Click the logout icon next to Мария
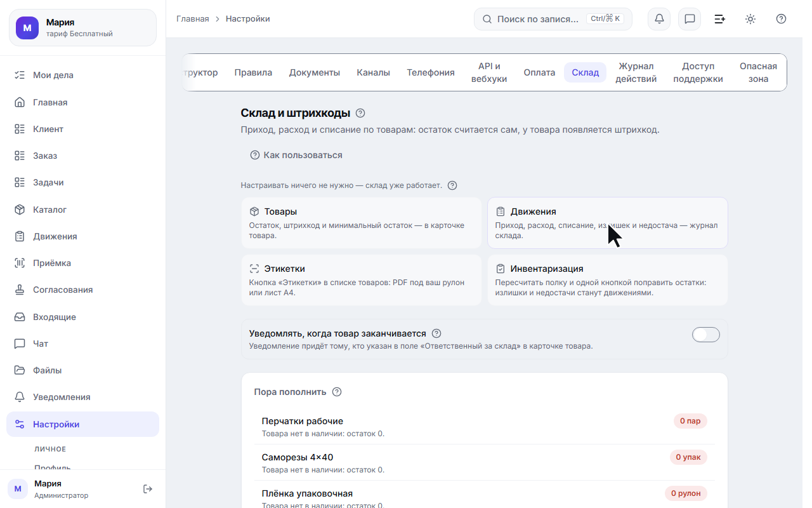812x508 pixels. tap(148, 489)
